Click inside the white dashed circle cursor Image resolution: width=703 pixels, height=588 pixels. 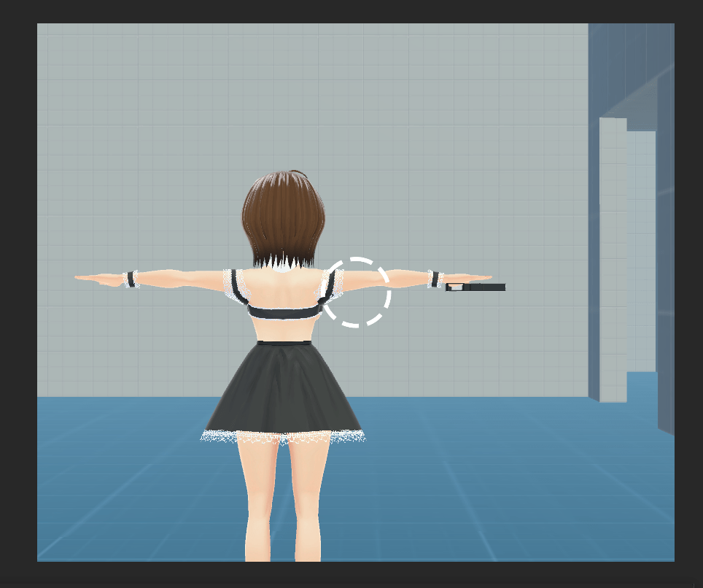356,292
